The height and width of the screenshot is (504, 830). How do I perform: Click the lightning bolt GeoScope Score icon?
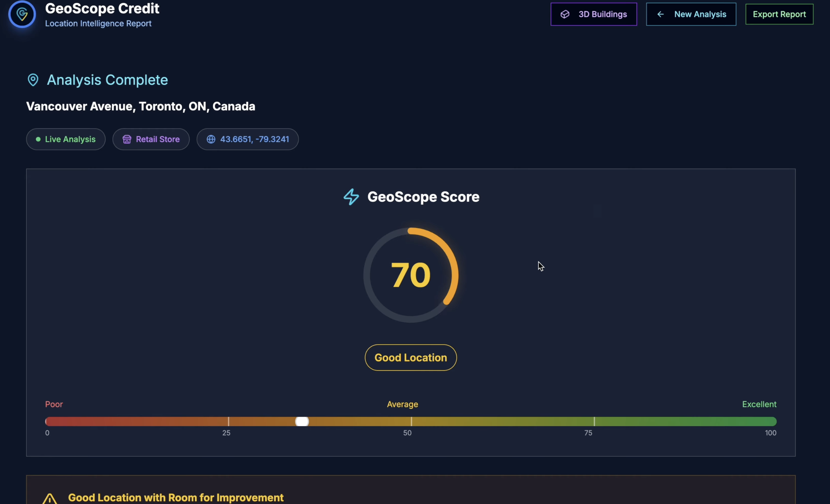click(351, 197)
